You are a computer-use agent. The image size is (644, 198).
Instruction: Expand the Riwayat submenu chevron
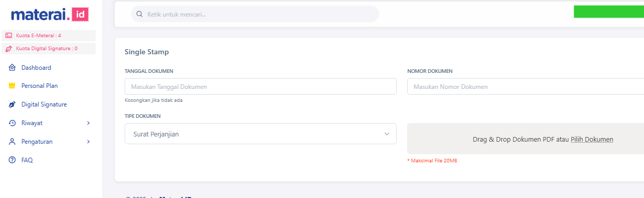pos(88,123)
